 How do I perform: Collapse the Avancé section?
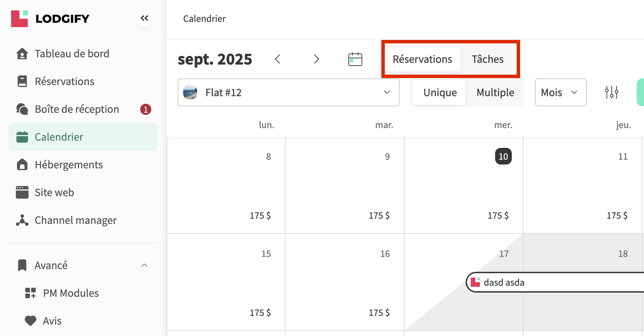click(144, 266)
